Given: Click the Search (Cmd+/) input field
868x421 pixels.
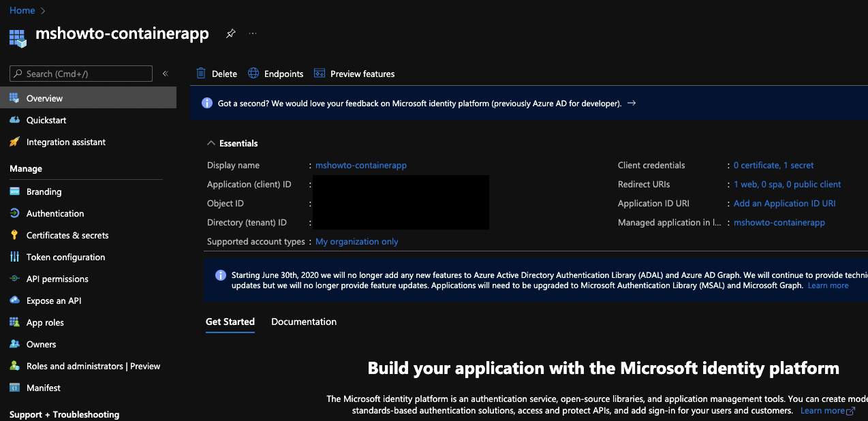Looking at the screenshot, I should (x=81, y=74).
